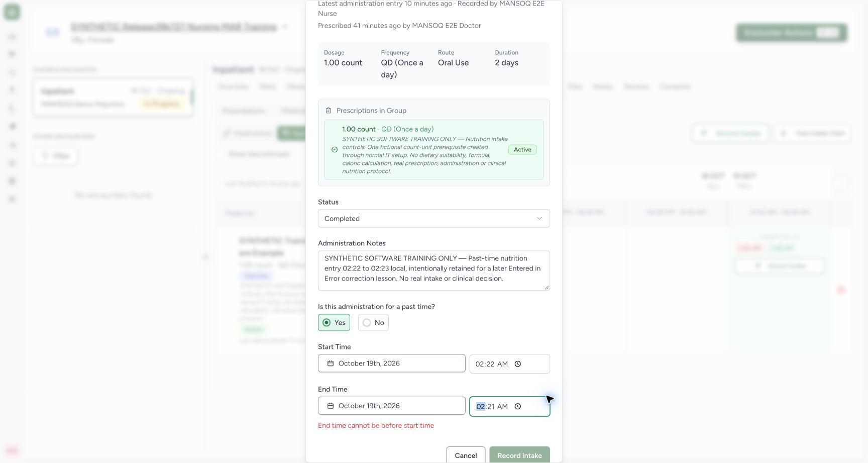The width and height of the screenshot is (868, 463).
Task: Click the Dosage value "1.00 count"
Action: click(x=343, y=63)
